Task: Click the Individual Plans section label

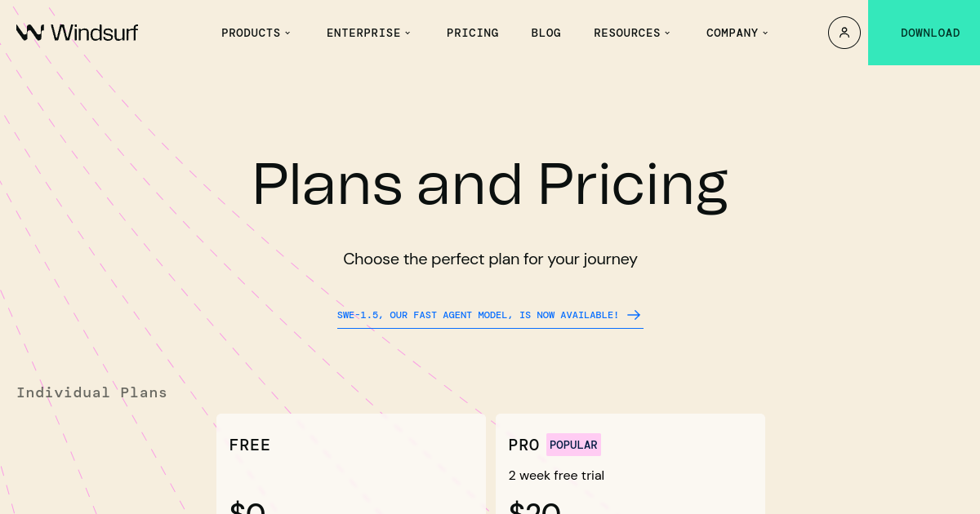Action: pyautogui.click(x=91, y=392)
